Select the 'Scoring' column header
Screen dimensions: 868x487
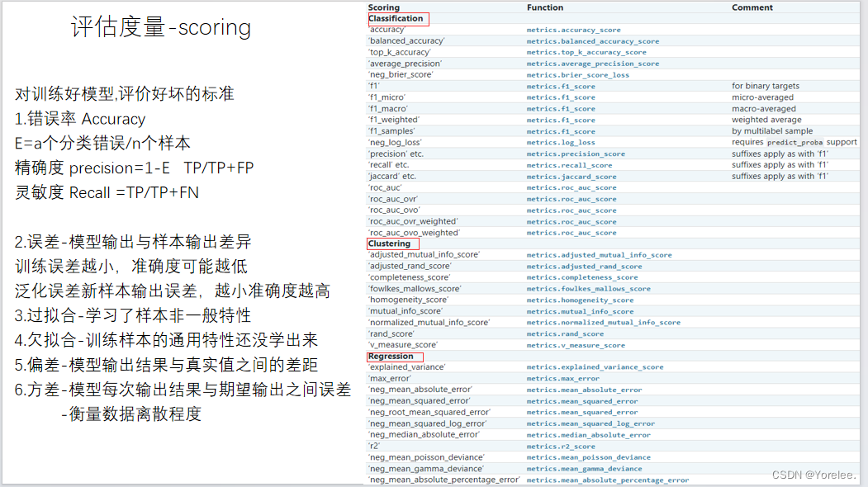pyautogui.click(x=384, y=7)
